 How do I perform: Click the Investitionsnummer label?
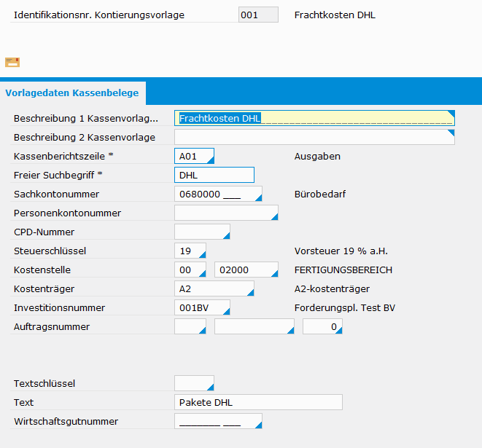(x=59, y=307)
